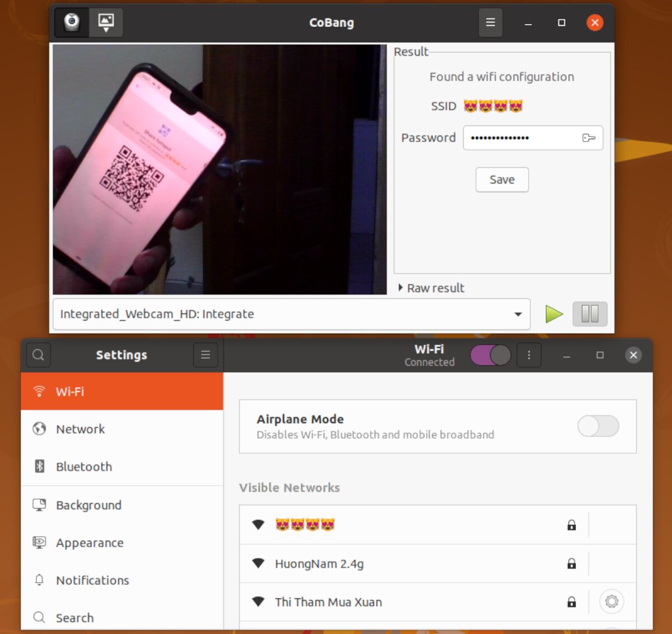672x634 pixels.
Task: Select the webcam source mode in CoBang
Action: pos(71,22)
